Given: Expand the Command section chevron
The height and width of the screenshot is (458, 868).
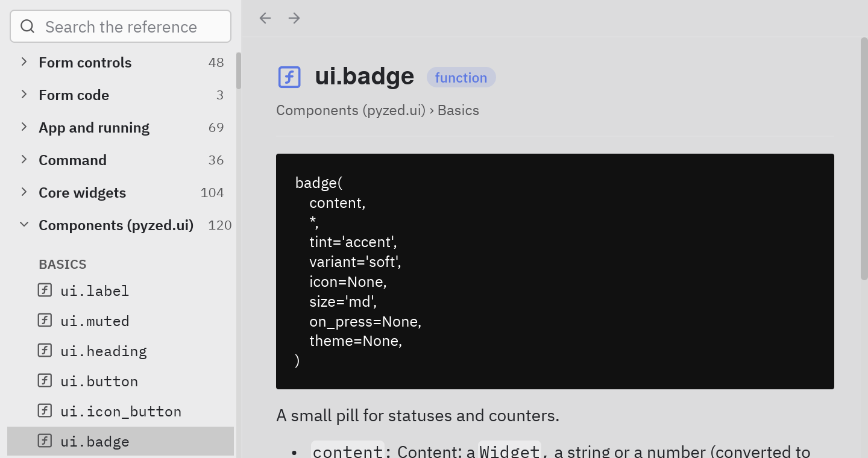Looking at the screenshot, I should click(x=24, y=159).
